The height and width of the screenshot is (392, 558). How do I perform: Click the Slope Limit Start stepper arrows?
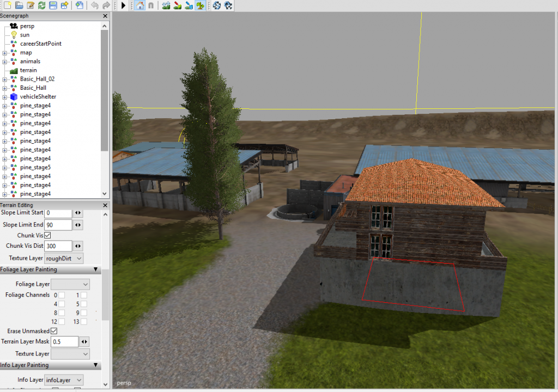pos(78,213)
